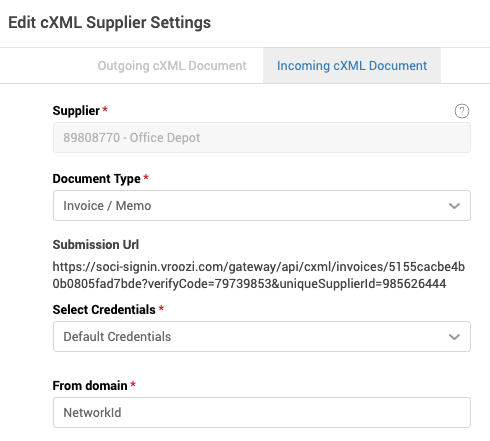The image size is (490, 441).
Task: Click the disabled Supplier field with Office Depot
Action: (262, 138)
